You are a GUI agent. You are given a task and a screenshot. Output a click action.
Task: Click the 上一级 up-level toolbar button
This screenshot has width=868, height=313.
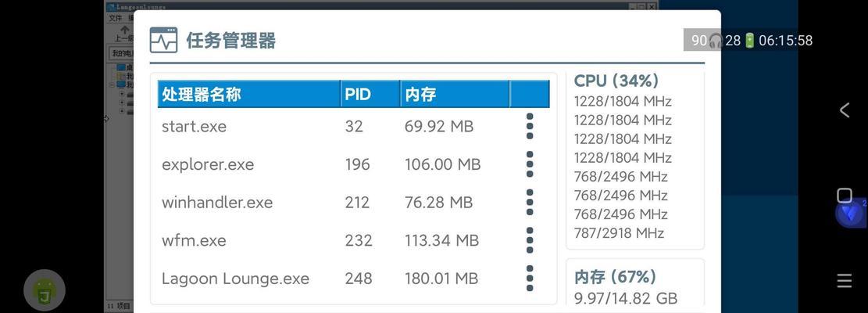pos(124,34)
